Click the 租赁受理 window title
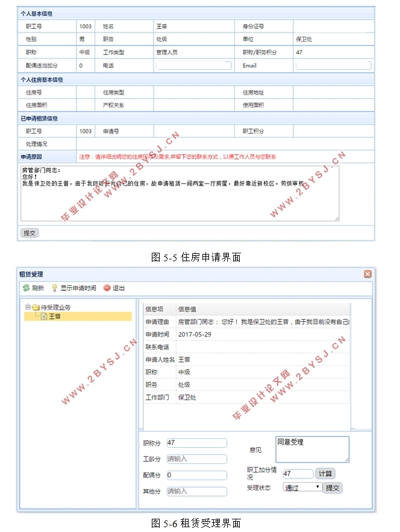The height and width of the screenshot is (532, 400). pyautogui.click(x=31, y=274)
